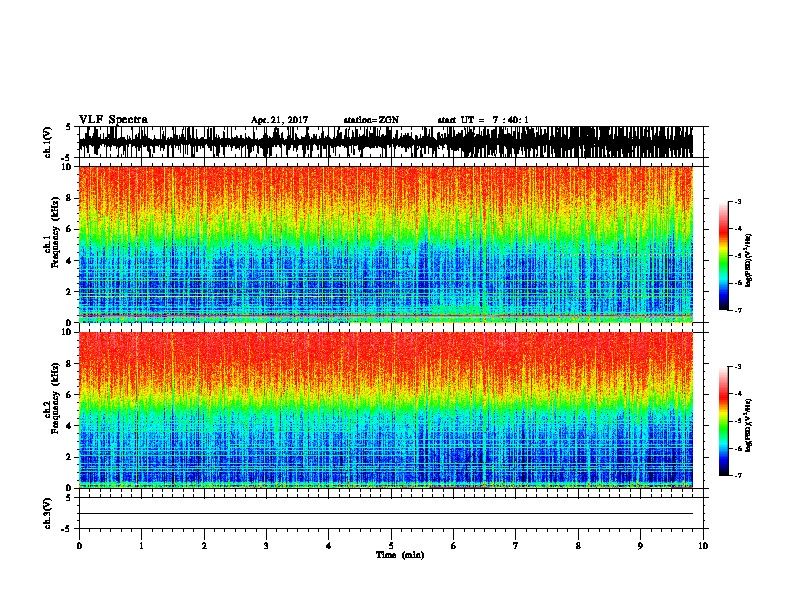The height and width of the screenshot is (612, 792).
Task: Click the 'start UT = 7:40:1' header text
Action: click(x=483, y=120)
